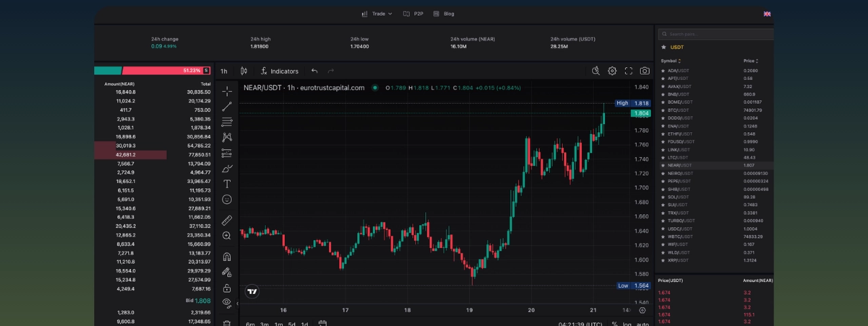The height and width of the screenshot is (326, 868).
Task: Favorite the ADA/USDT pair star
Action: point(663,70)
